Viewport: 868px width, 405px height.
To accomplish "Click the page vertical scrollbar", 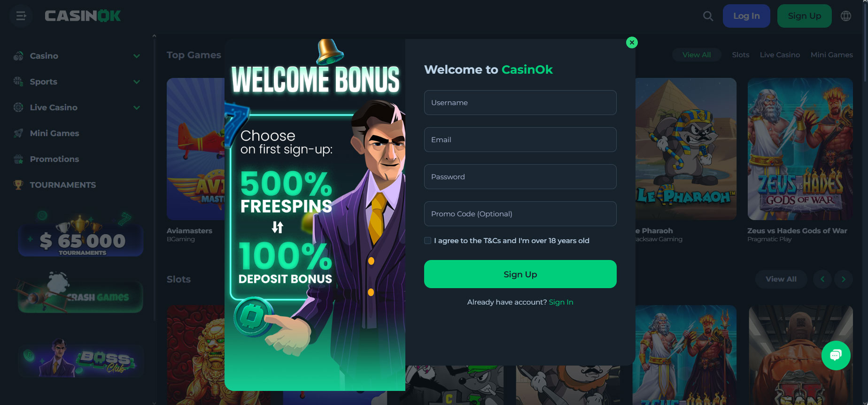I will click(x=865, y=42).
